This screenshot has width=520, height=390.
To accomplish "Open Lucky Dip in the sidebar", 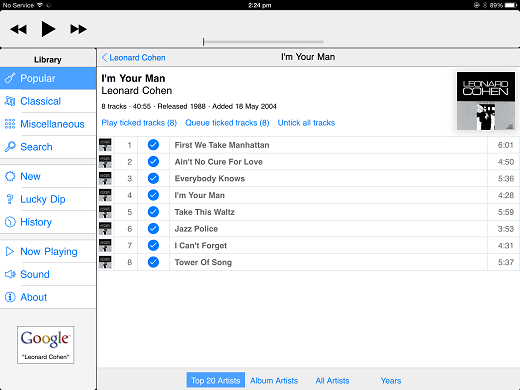I will tap(48, 199).
